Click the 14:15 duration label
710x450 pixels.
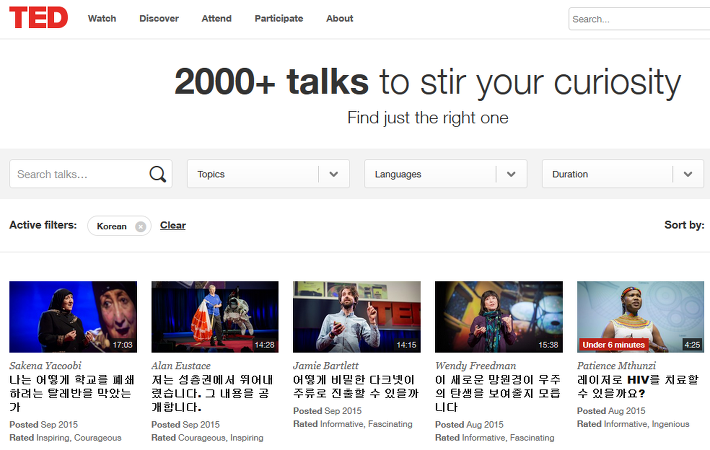coord(406,345)
